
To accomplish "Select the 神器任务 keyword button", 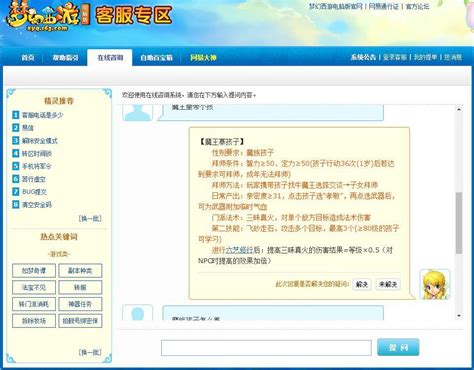I will point(80,304).
